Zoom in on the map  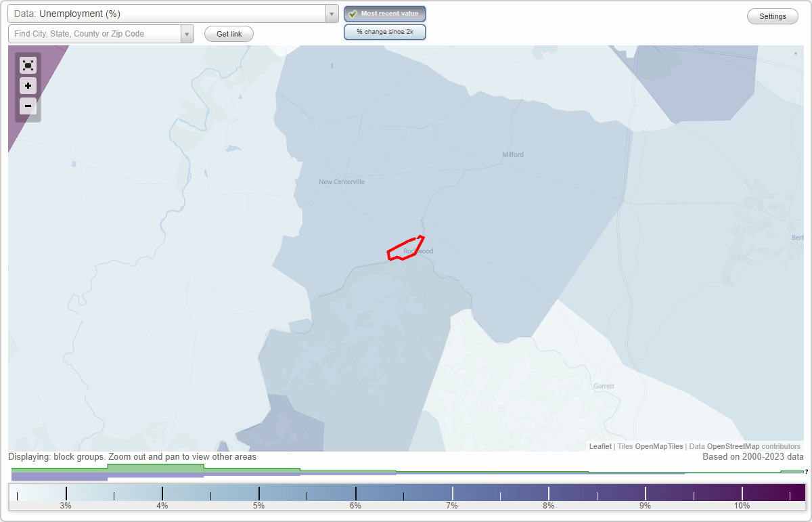pos(28,86)
